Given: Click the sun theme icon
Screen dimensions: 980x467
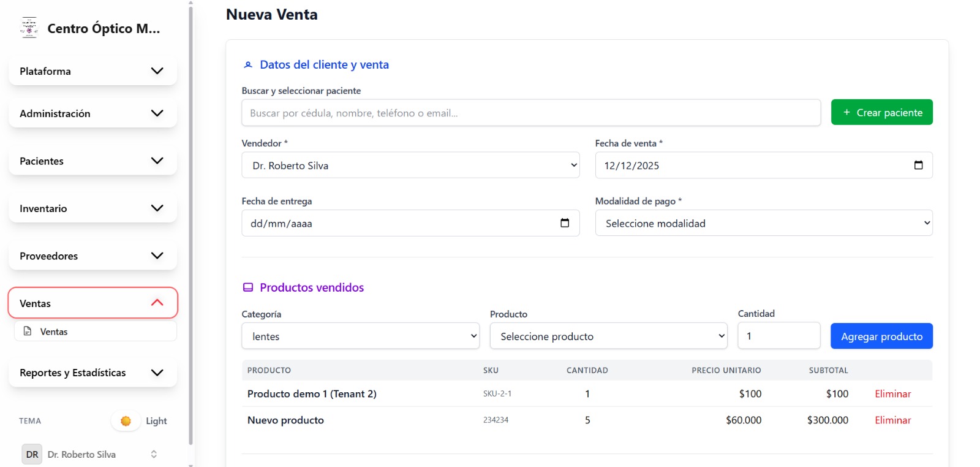Looking at the screenshot, I should pyautogui.click(x=126, y=421).
